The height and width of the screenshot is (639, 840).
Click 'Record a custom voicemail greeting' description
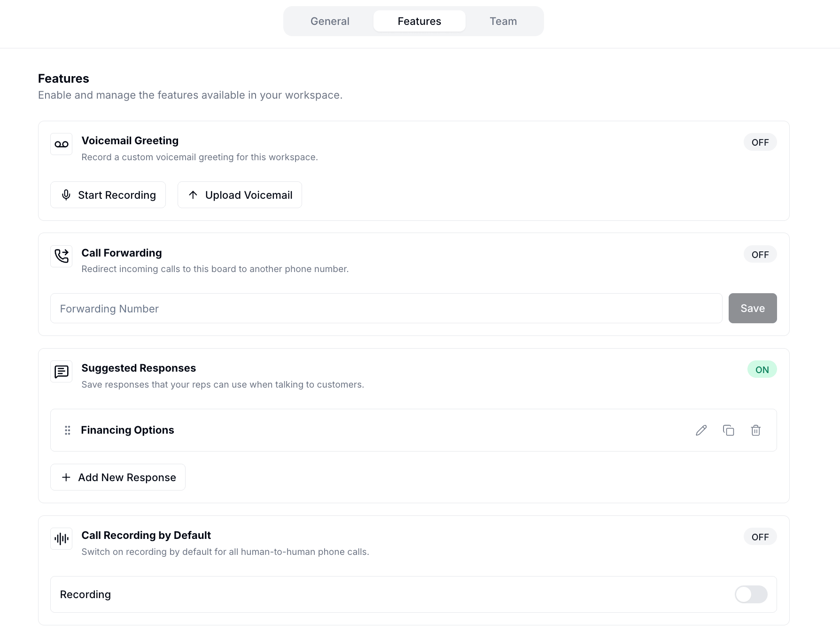pyautogui.click(x=200, y=157)
